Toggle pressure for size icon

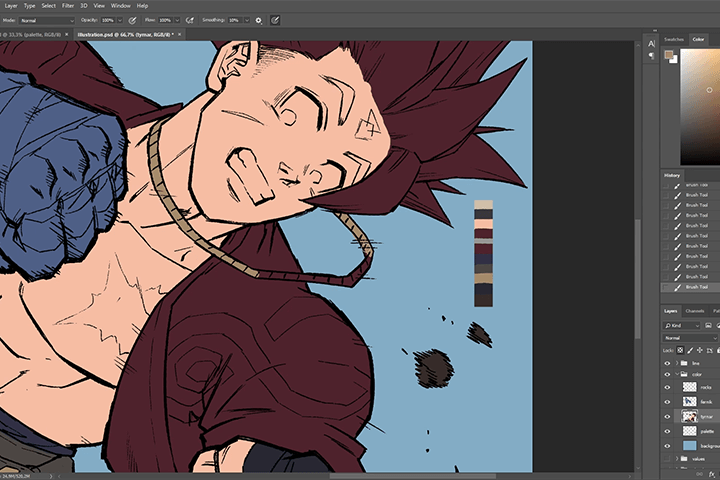275,20
